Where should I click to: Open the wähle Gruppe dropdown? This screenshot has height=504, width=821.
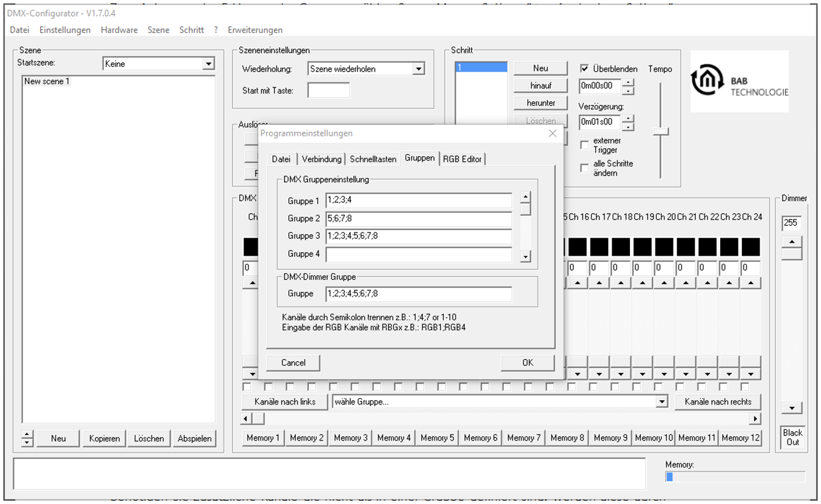[662, 402]
